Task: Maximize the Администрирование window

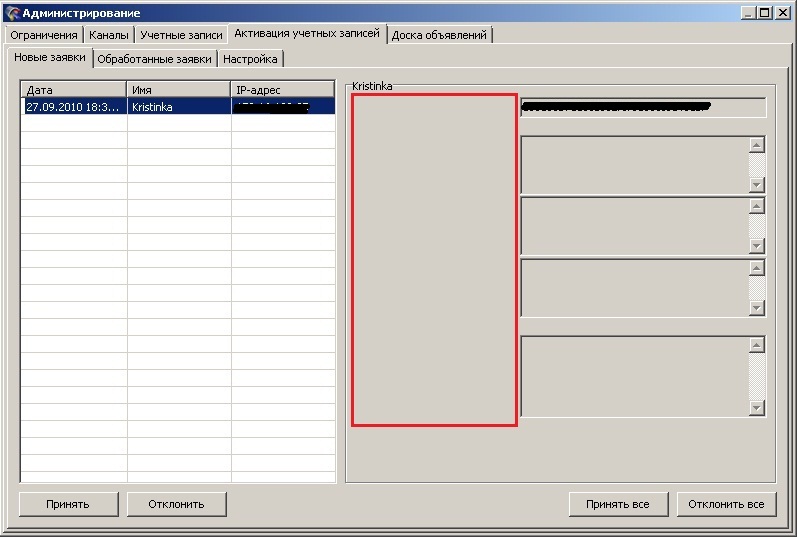Action: click(765, 13)
